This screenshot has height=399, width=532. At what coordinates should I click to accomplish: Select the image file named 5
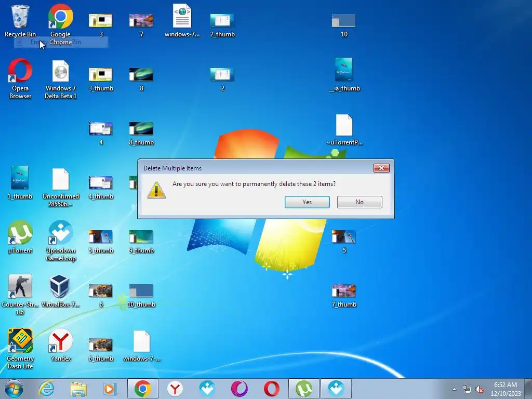(344, 242)
